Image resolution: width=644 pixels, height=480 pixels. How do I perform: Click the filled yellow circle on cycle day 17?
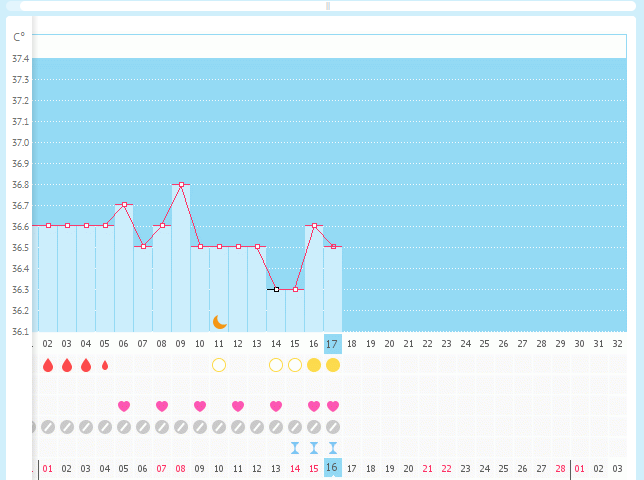333,365
